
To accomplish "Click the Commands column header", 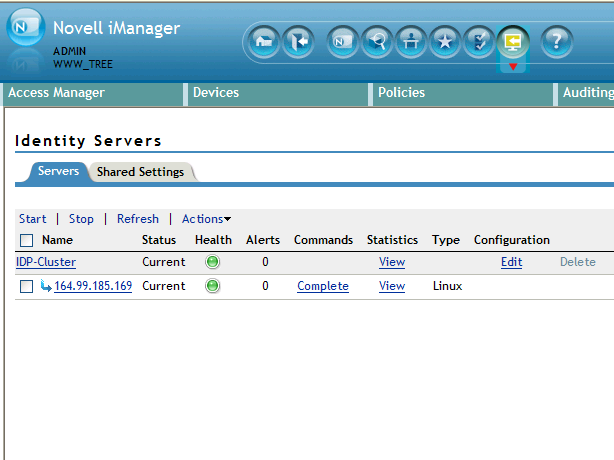I will click(323, 240).
